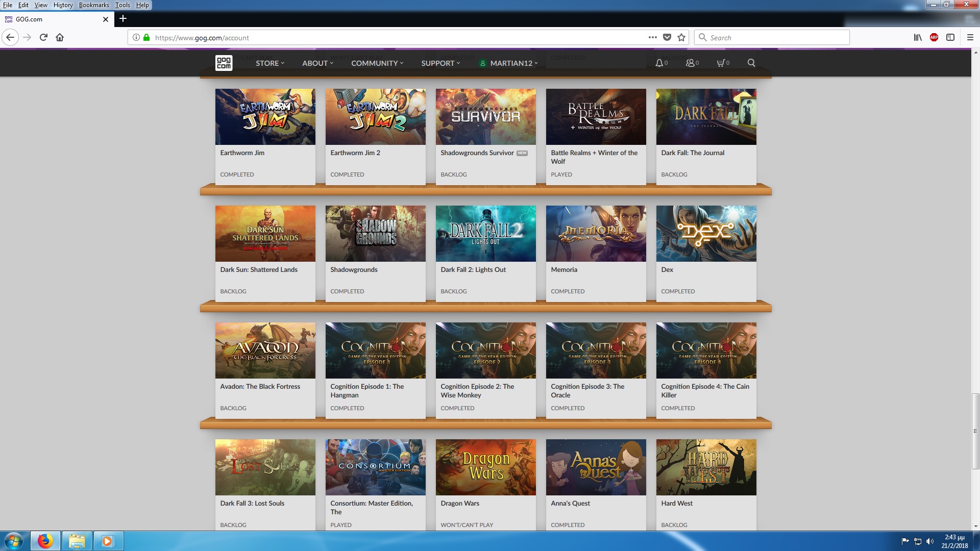
Task: Open the History menu
Action: 63,5
